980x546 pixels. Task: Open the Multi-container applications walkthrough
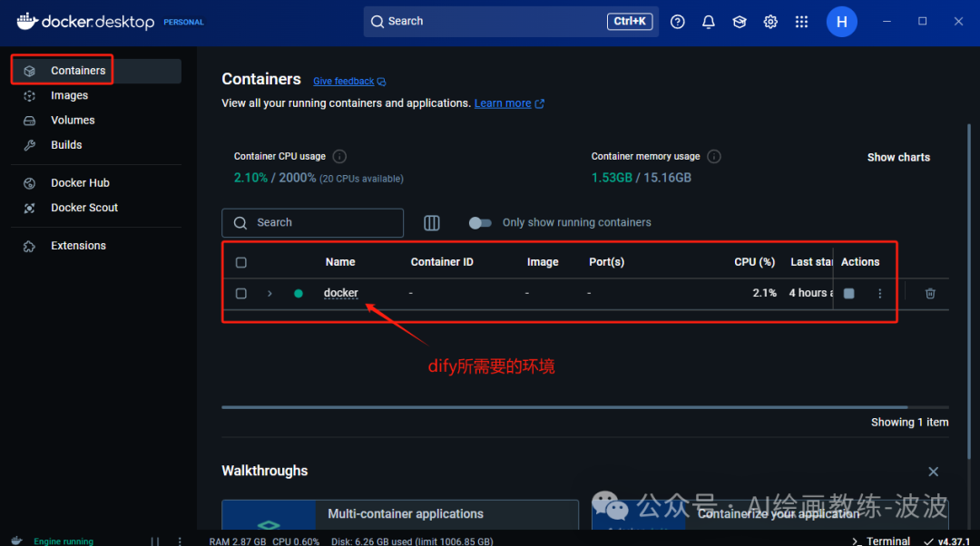pos(400,515)
